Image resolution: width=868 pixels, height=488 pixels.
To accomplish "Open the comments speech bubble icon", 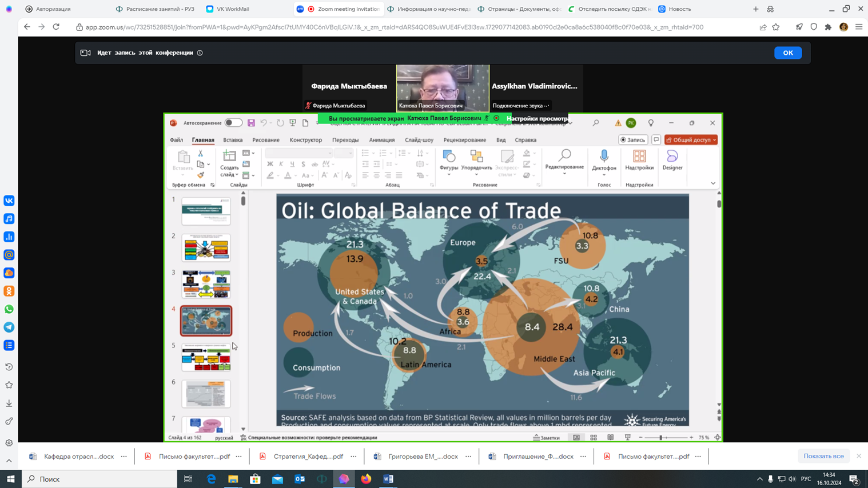I will pos(656,140).
